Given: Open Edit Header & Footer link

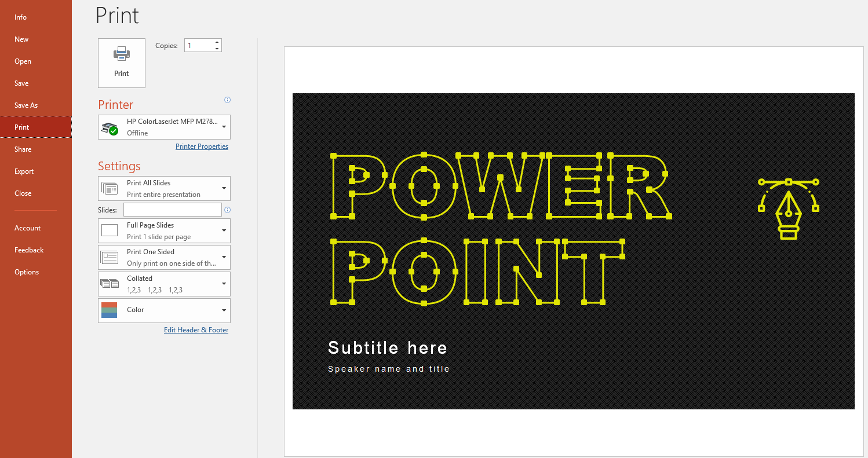Looking at the screenshot, I should pos(196,330).
